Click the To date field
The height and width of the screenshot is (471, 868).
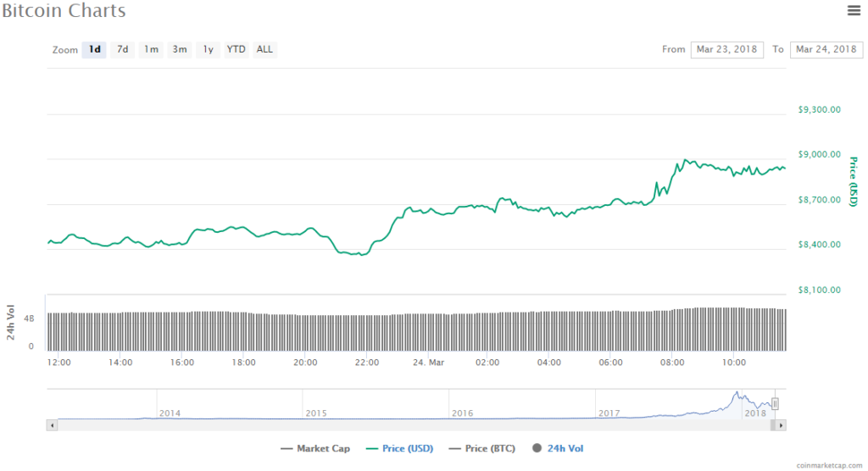[826, 50]
